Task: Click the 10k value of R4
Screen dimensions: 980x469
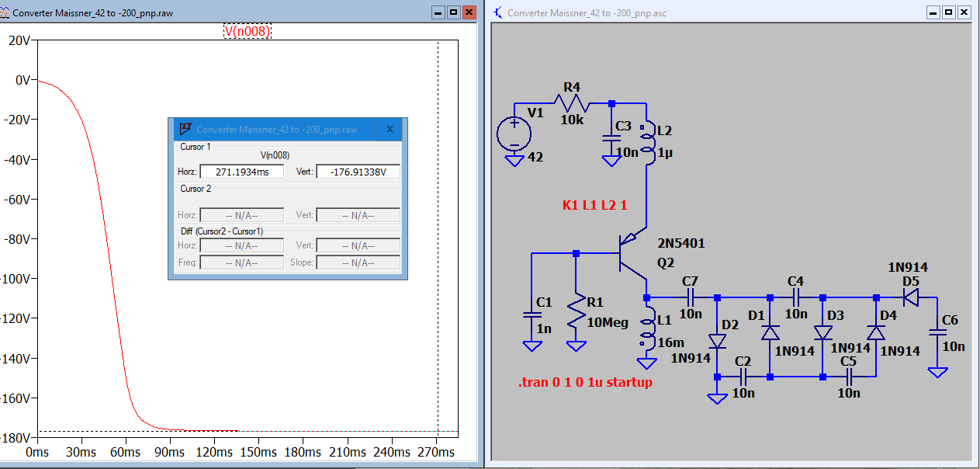Action: click(x=573, y=120)
